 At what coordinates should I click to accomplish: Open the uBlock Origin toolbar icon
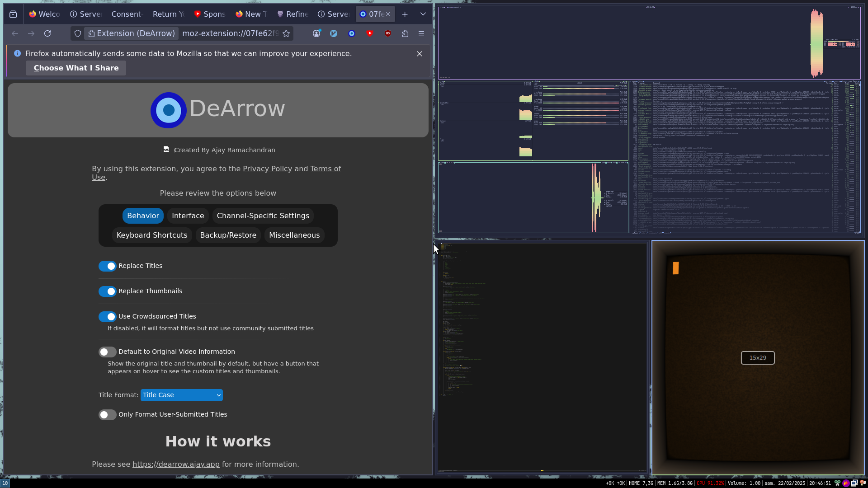[388, 33]
